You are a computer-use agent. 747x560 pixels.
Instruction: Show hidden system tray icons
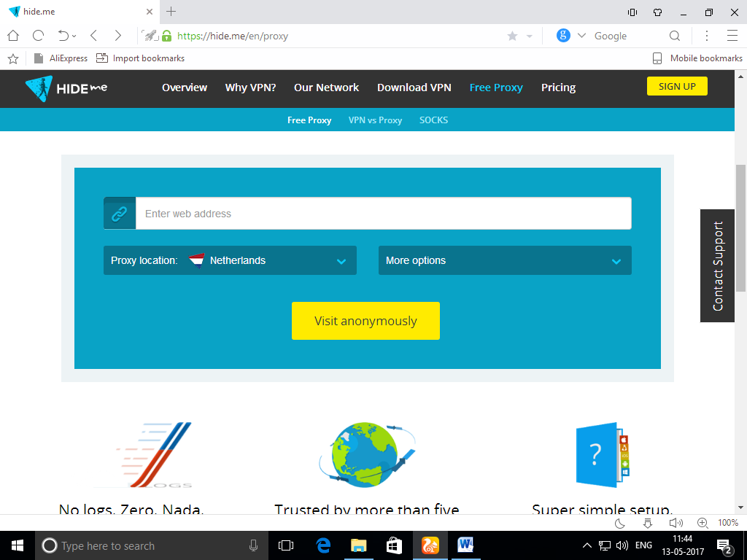(587, 545)
